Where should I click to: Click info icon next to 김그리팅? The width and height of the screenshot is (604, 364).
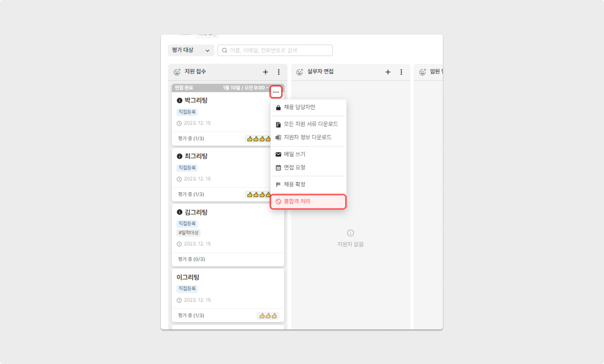(x=179, y=212)
